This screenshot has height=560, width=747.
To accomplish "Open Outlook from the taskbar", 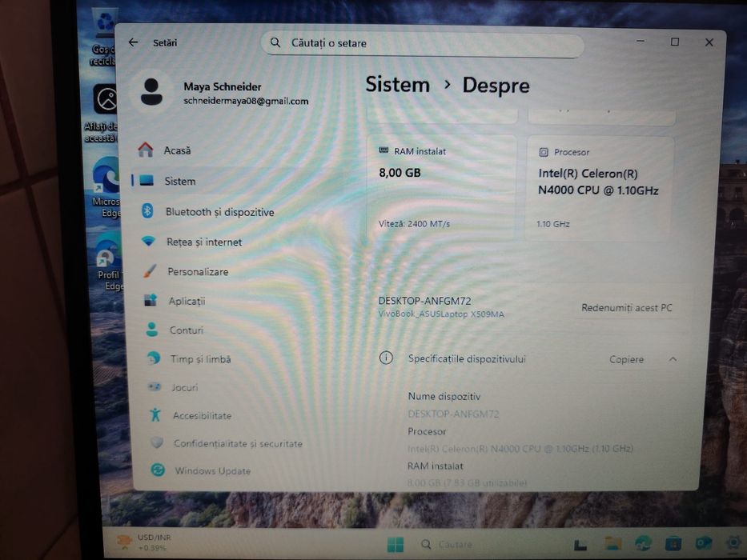I will pos(704,543).
